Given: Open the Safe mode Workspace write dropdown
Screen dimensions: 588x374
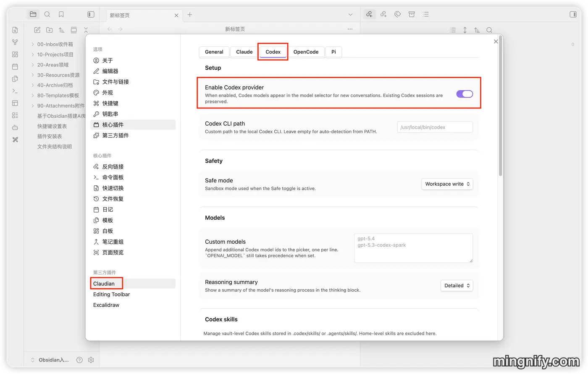Looking at the screenshot, I should click(447, 184).
